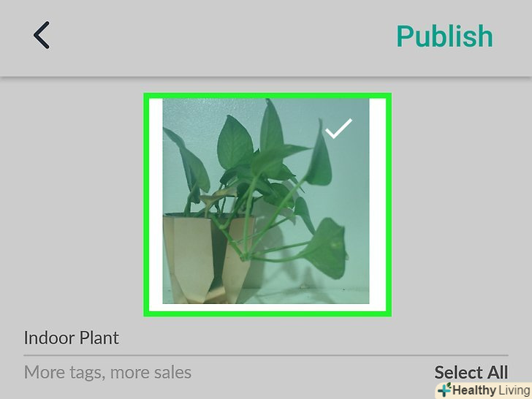Screen dimensions: 532x399
Task: Edit the Indoor Plant title field
Action: (266, 338)
